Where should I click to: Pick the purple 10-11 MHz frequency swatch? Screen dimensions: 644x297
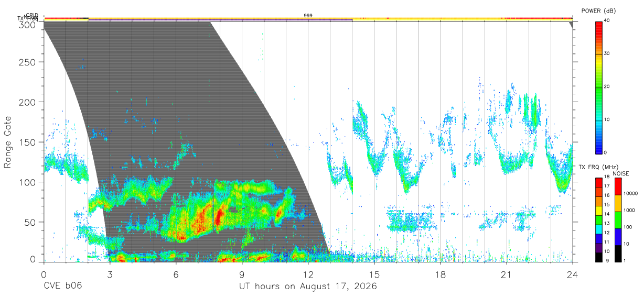pos(599,247)
